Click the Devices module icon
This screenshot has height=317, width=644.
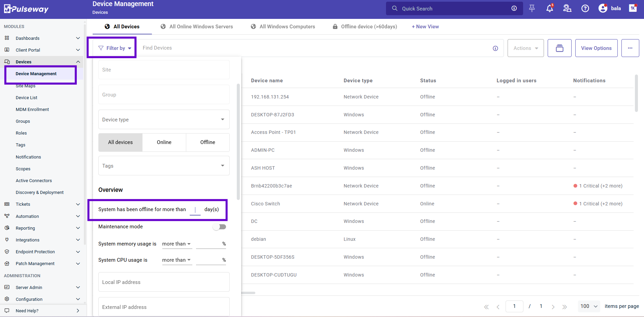(7, 62)
